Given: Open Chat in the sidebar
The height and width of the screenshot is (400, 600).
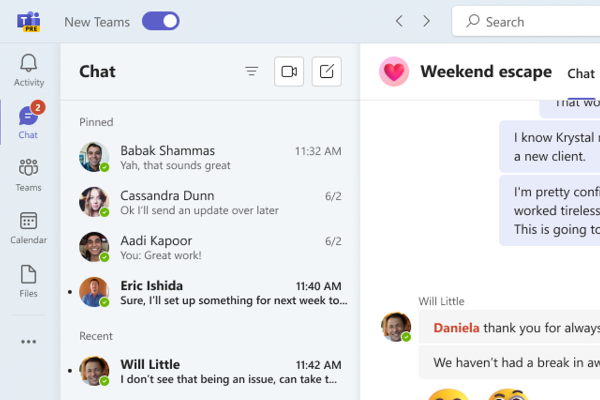Looking at the screenshot, I should pos(28,122).
